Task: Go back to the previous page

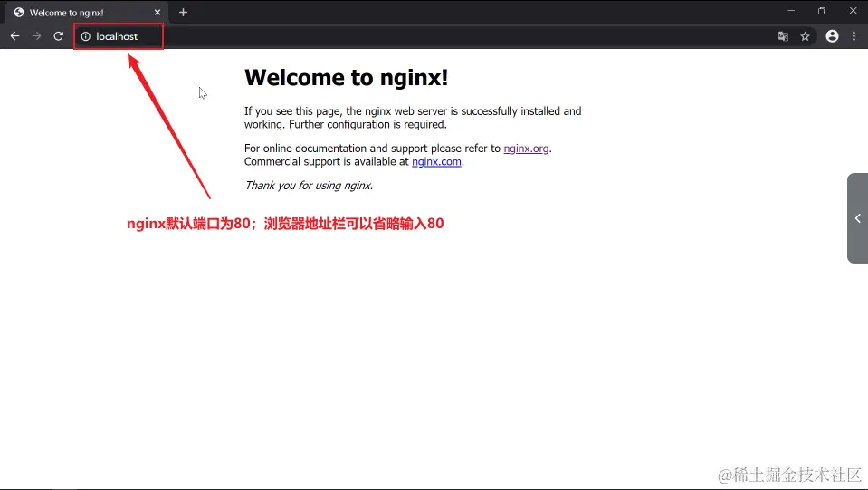Action: pyautogui.click(x=15, y=36)
